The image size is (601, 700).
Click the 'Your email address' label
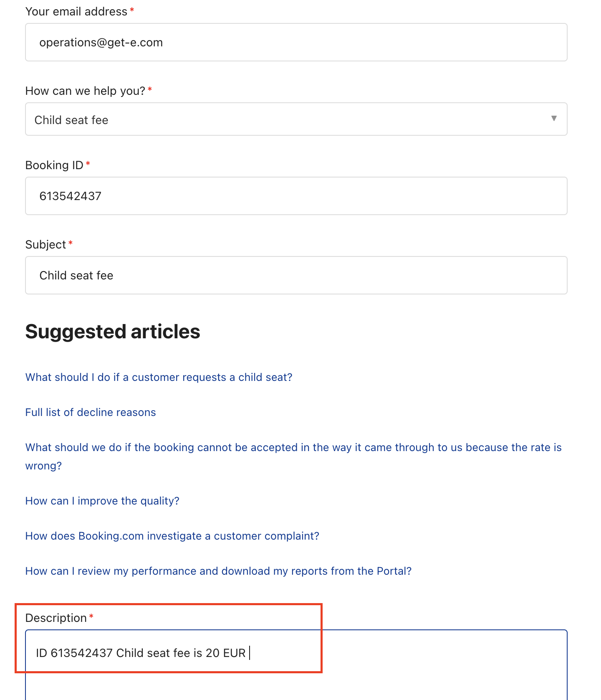(x=76, y=11)
